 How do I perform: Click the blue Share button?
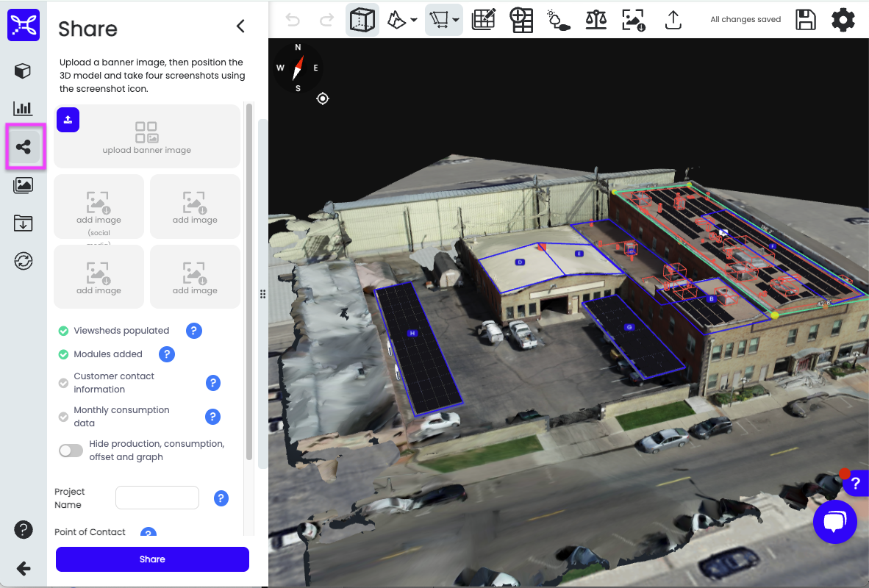[x=152, y=559]
